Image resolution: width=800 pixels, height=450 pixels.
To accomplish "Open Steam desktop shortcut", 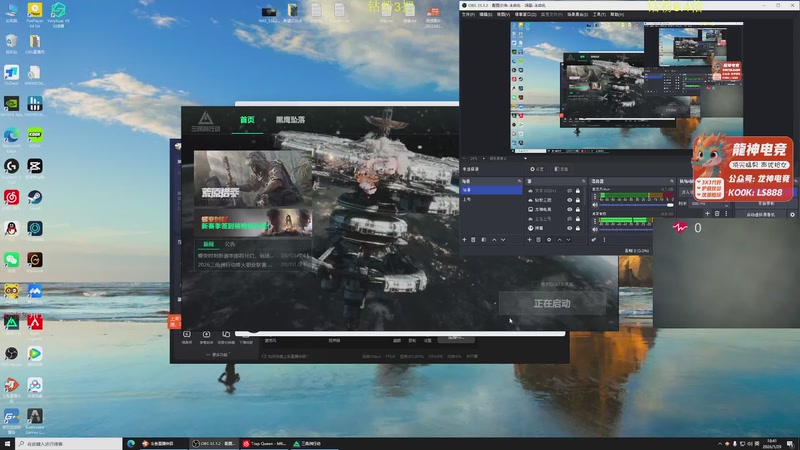I will tap(35, 199).
